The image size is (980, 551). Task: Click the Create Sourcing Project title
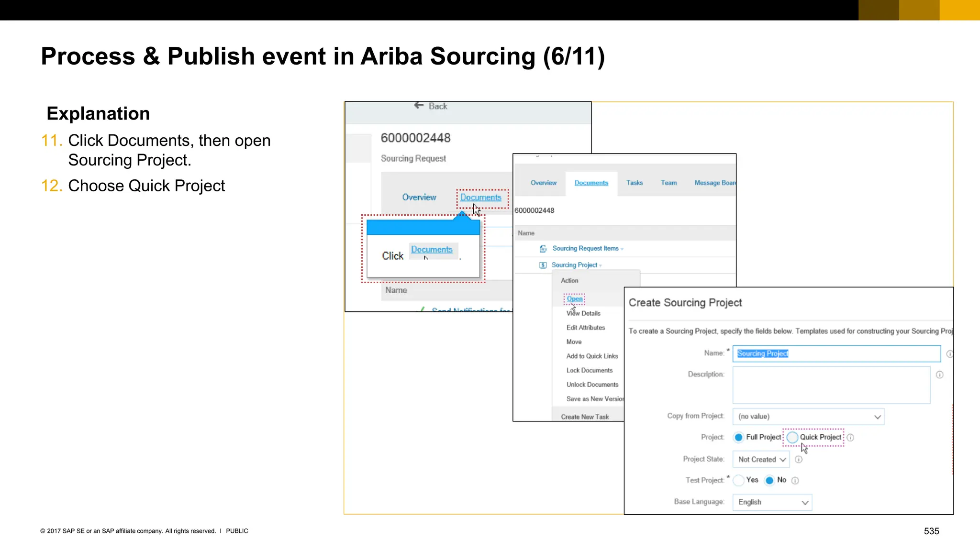pos(685,303)
